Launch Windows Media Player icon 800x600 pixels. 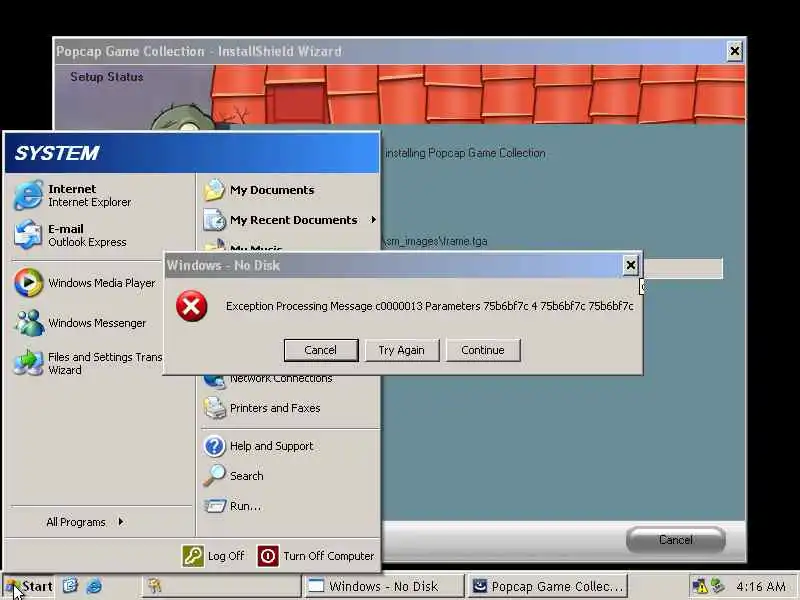pyautogui.click(x=28, y=282)
